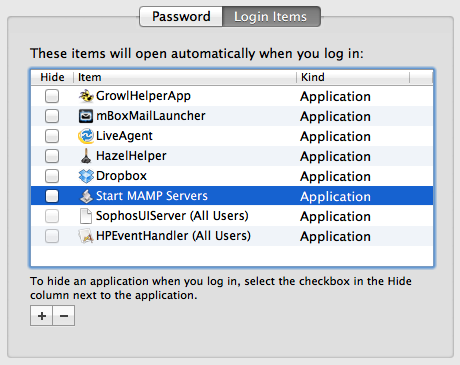Click Application kind cell for SophosUIServer
This screenshot has width=460, height=365.
pyautogui.click(x=335, y=217)
